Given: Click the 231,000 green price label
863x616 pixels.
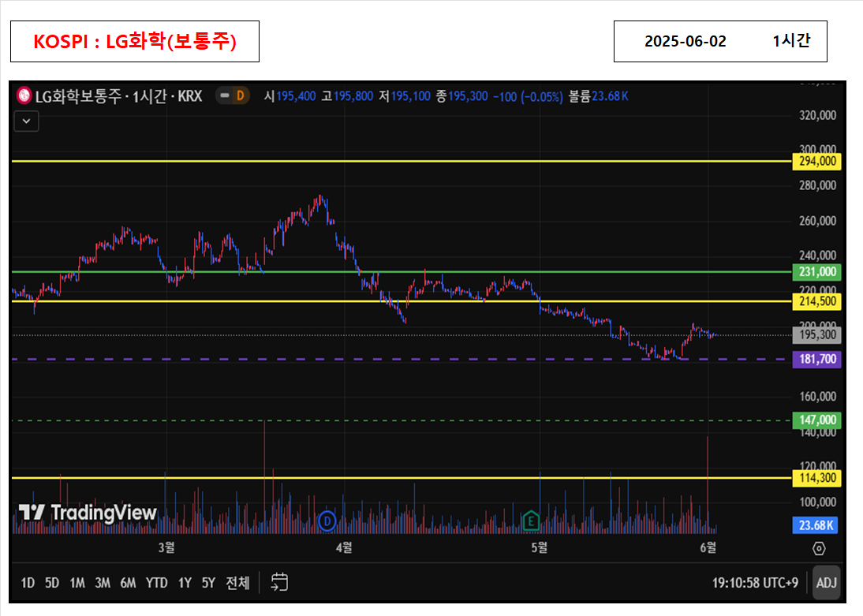Looking at the screenshot, I should click(x=816, y=272).
